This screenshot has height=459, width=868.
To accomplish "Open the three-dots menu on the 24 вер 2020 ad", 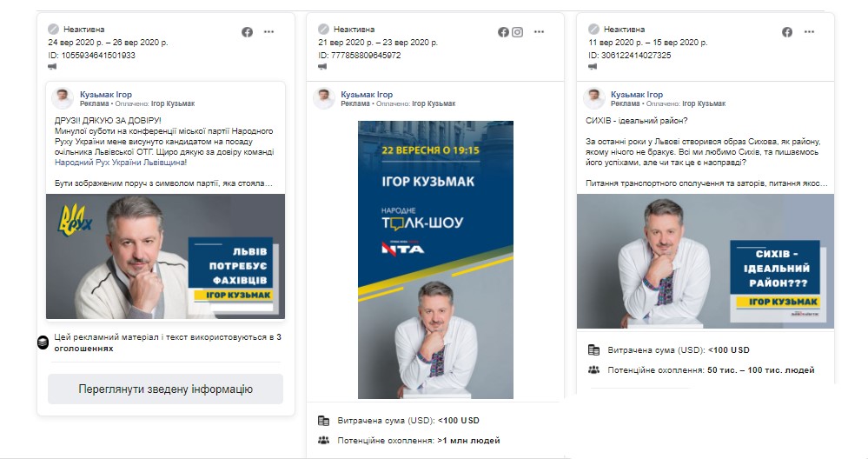I will [x=269, y=32].
